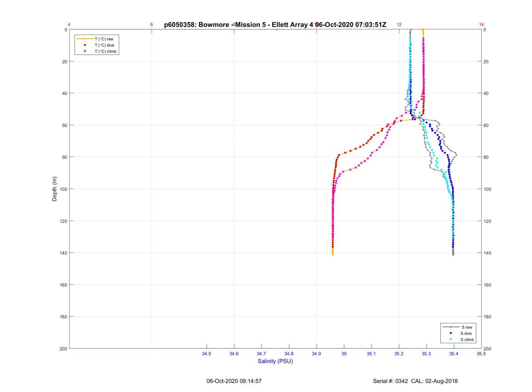Click the 35 salinity tick label

(344, 354)
